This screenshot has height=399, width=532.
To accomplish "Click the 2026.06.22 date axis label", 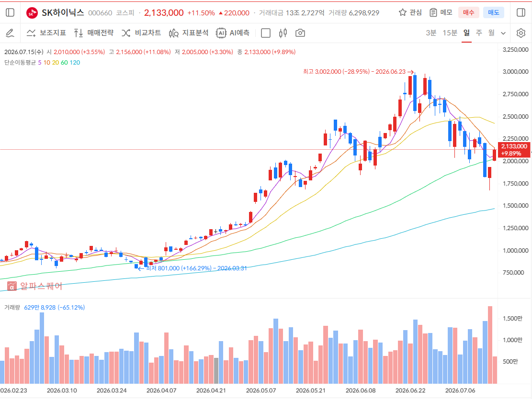I will point(410,390).
